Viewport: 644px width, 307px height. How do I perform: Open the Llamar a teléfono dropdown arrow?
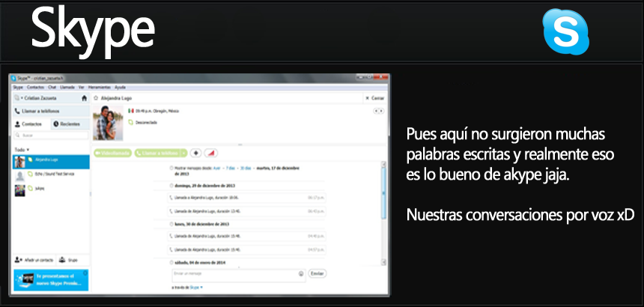(x=184, y=153)
